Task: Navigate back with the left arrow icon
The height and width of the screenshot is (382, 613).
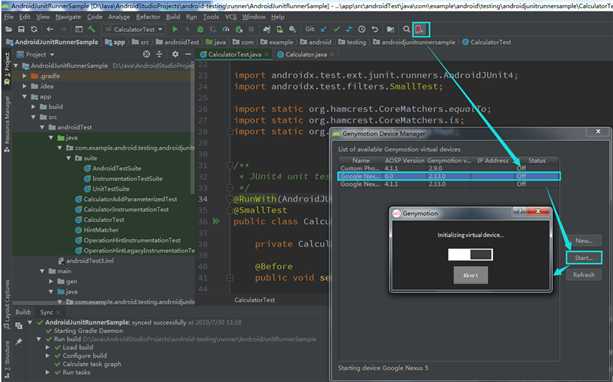Action: pyautogui.click(x=50, y=29)
